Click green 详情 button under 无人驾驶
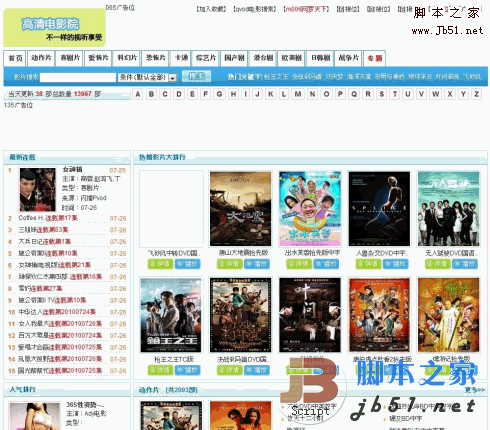490x430 pixels. point(438,264)
